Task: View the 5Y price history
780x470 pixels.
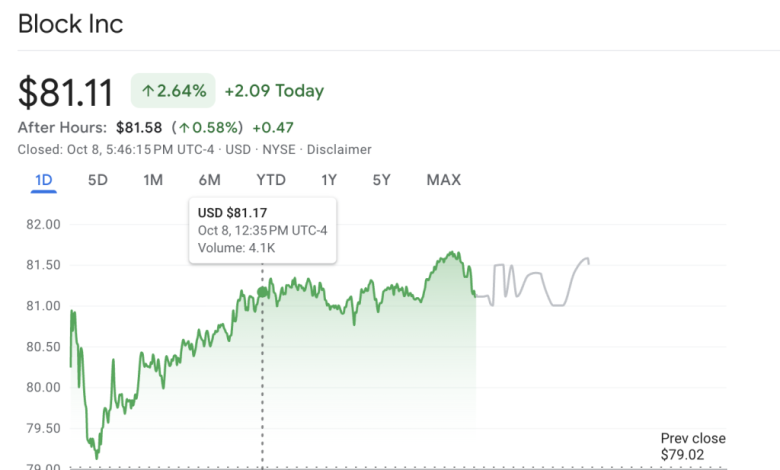Action: click(x=382, y=180)
